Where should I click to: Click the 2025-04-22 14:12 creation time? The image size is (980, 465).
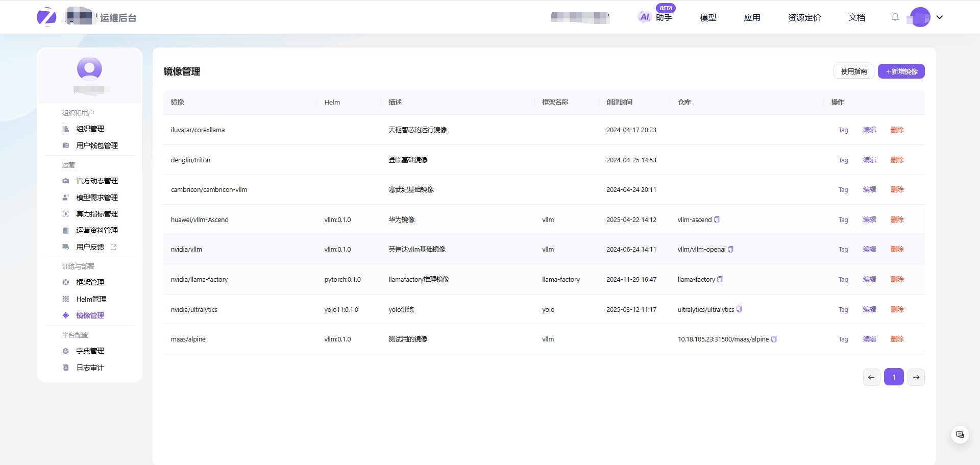[631, 220]
